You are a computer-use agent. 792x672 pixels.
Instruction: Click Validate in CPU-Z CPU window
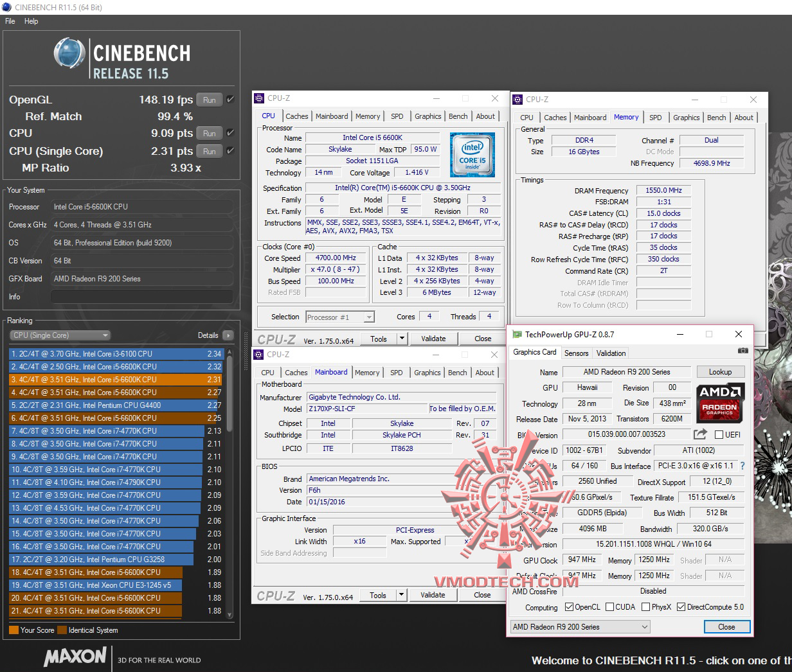[433, 339]
